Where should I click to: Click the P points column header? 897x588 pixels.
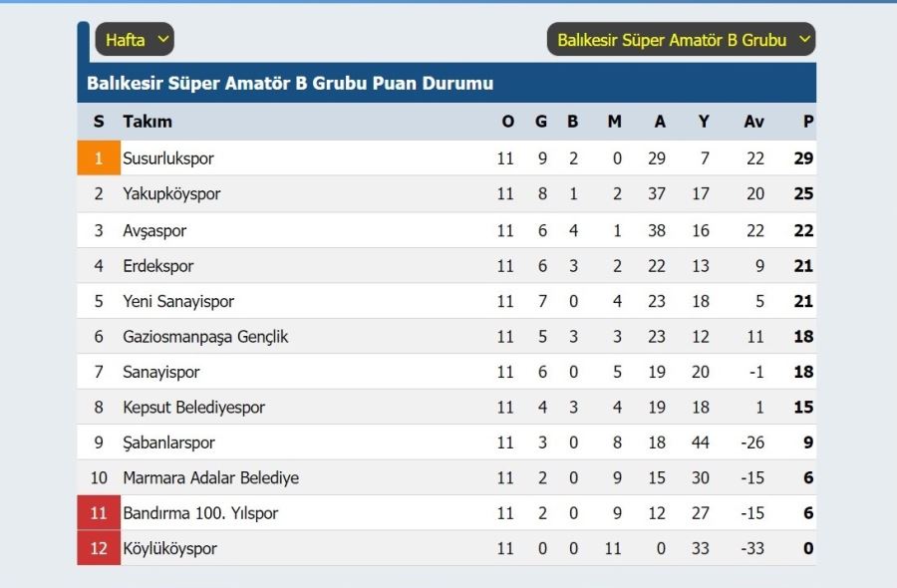[807, 122]
